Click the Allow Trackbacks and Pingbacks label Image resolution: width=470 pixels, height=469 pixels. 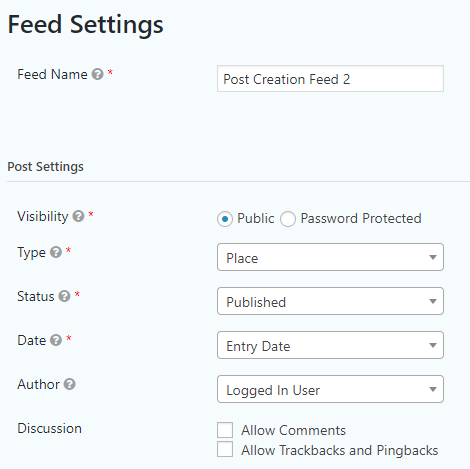coord(340,450)
